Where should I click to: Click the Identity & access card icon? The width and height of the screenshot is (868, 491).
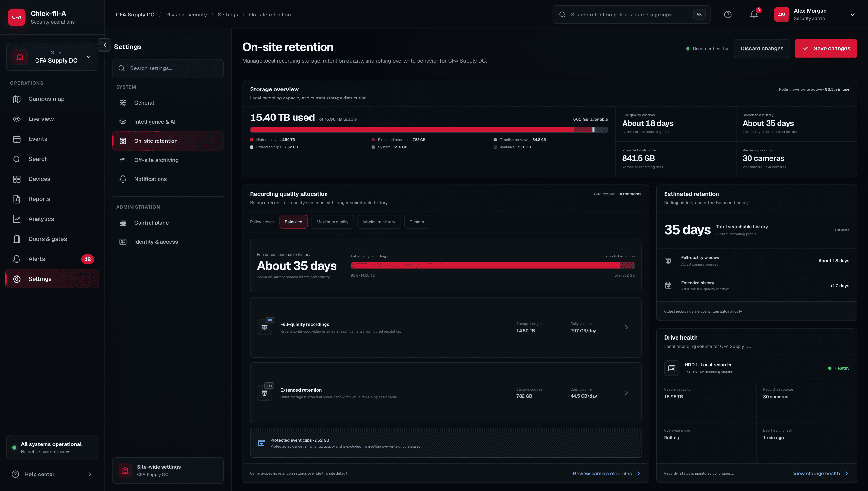point(123,242)
